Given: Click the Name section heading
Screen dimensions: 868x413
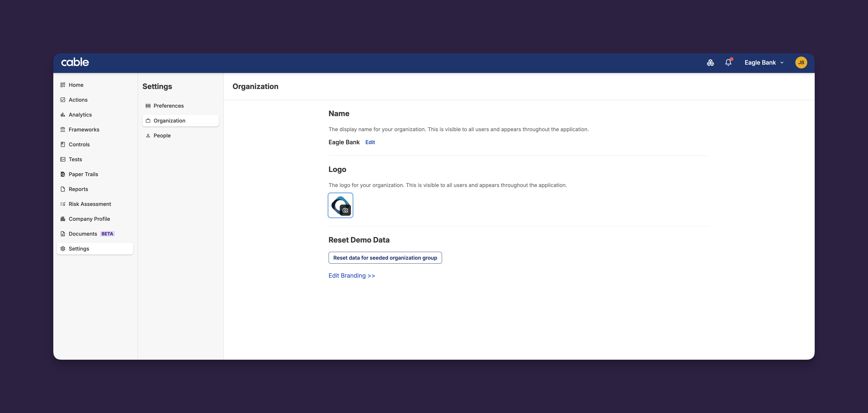Looking at the screenshot, I should (339, 114).
